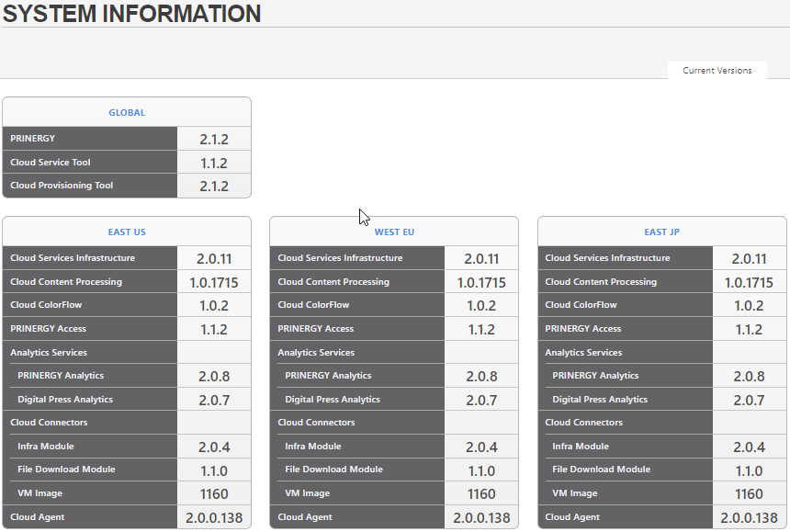Click Cloud Services Infrastructure in EAST US

click(x=73, y=258)
